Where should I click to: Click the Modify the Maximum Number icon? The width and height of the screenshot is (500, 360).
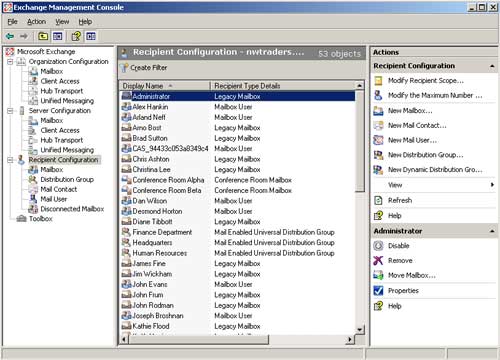click(378, 95)
